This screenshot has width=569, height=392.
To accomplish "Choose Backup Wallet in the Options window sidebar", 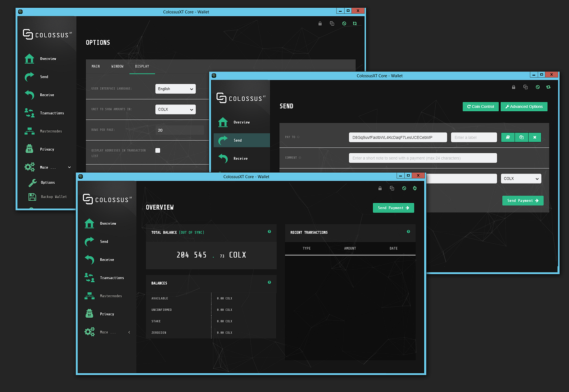I will [x=48, y=197].
